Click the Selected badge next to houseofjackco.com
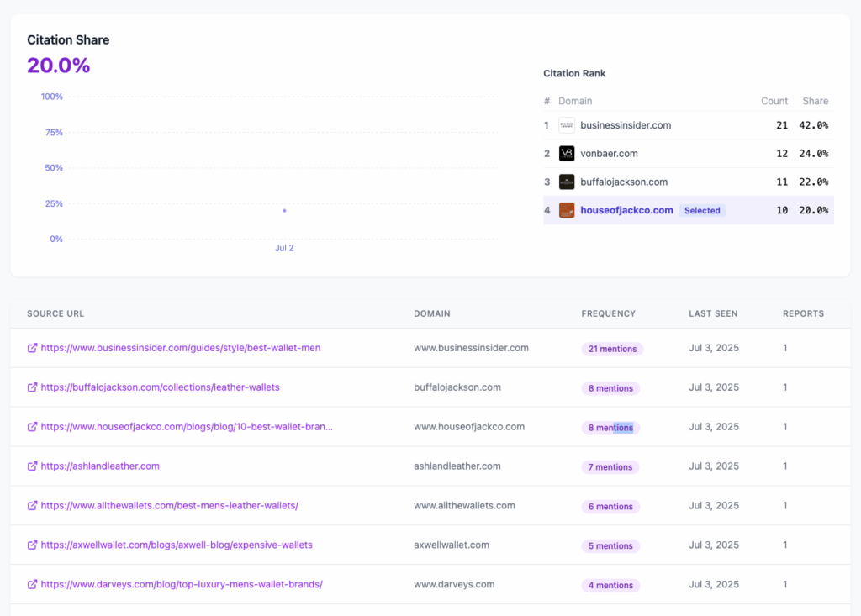861x616 pixels. coord(702,211)
